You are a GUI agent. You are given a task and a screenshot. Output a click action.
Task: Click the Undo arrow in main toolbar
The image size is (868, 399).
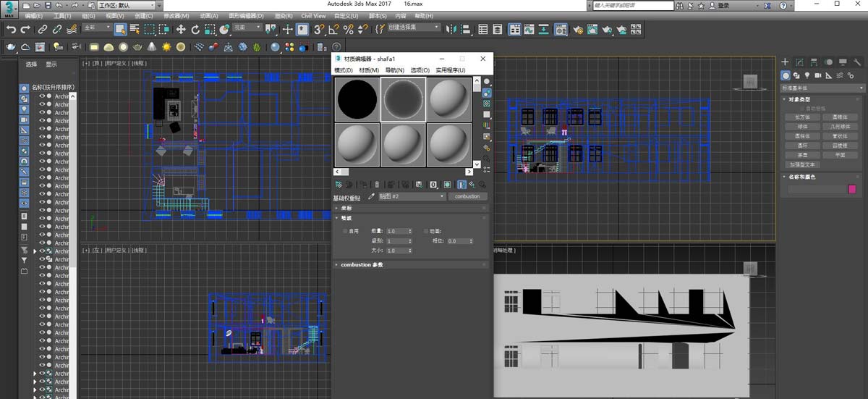click(x=11, y=30)
